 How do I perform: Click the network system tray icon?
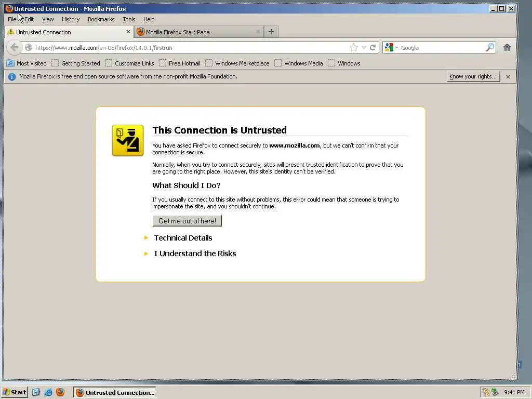click(x=495, y=392)
